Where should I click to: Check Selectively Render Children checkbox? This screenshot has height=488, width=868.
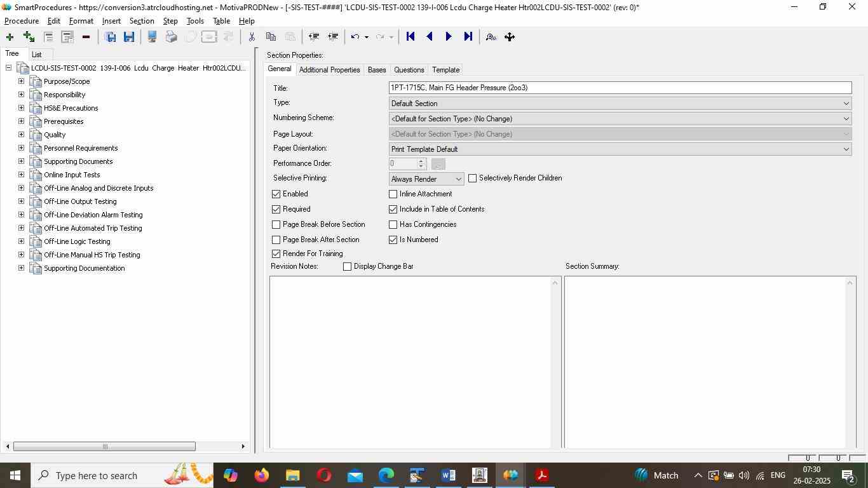pos(472,179)
